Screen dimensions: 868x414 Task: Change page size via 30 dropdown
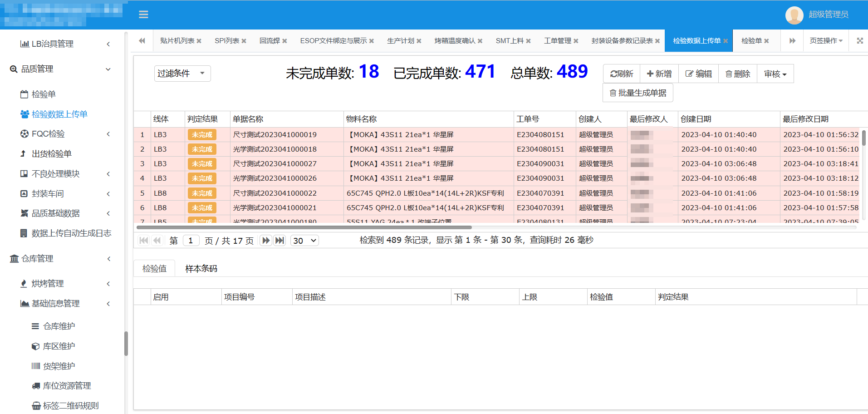pyautogui.click(x=304, y=240)
